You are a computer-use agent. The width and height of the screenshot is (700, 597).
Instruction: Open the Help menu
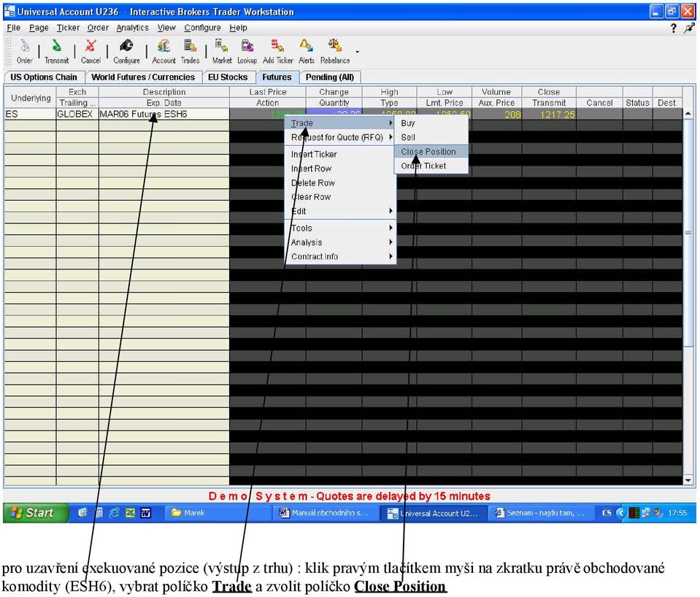239,28
